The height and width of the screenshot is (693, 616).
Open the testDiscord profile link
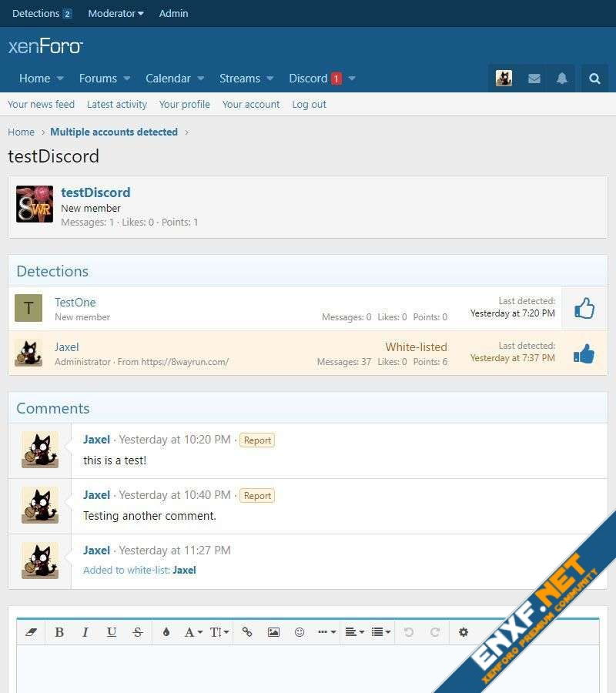(x=95, y=192)
